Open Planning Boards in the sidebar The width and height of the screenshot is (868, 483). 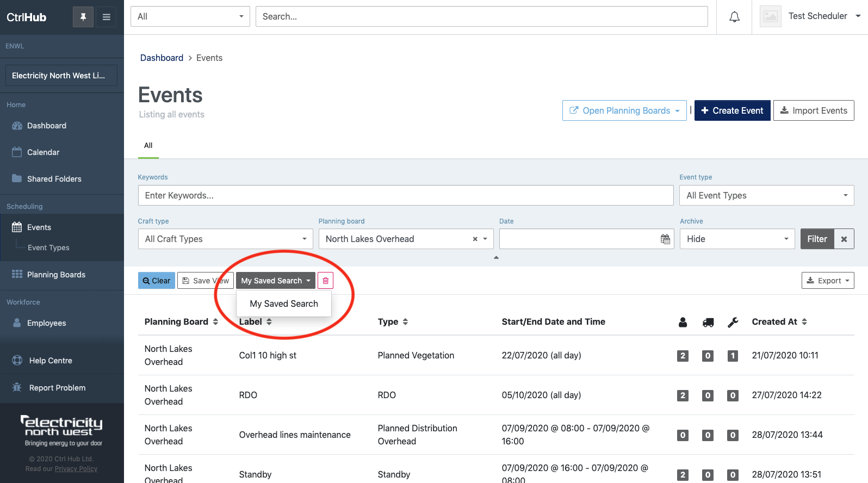pos(56,275)
